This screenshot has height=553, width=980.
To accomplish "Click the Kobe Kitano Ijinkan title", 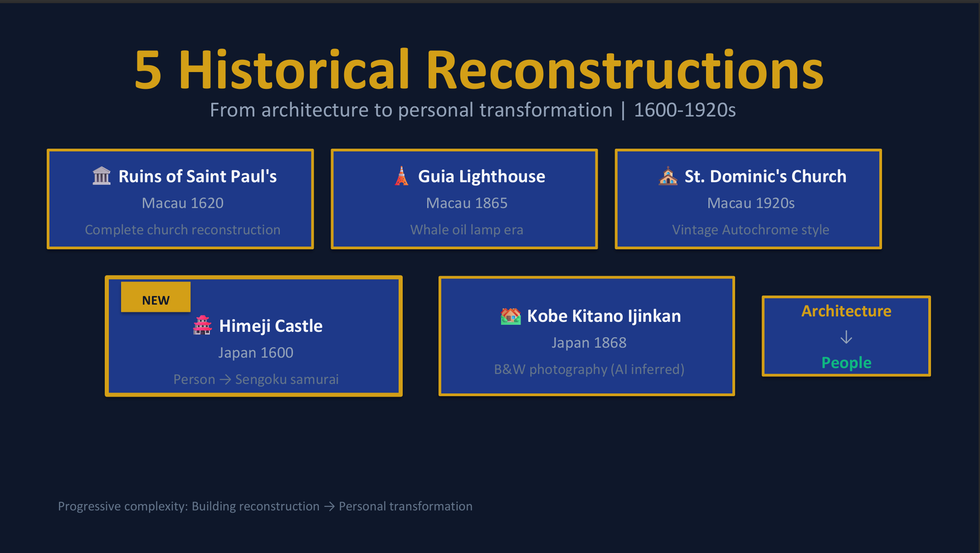I will (604, 316).
